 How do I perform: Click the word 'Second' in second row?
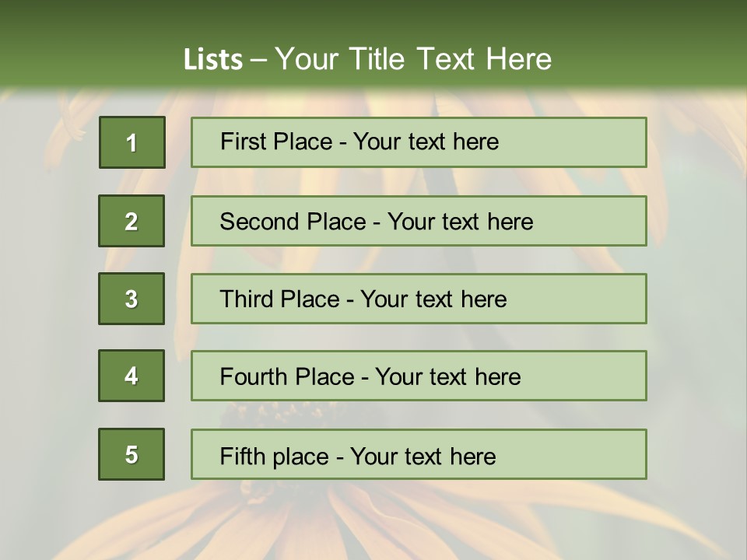[259, 222]
